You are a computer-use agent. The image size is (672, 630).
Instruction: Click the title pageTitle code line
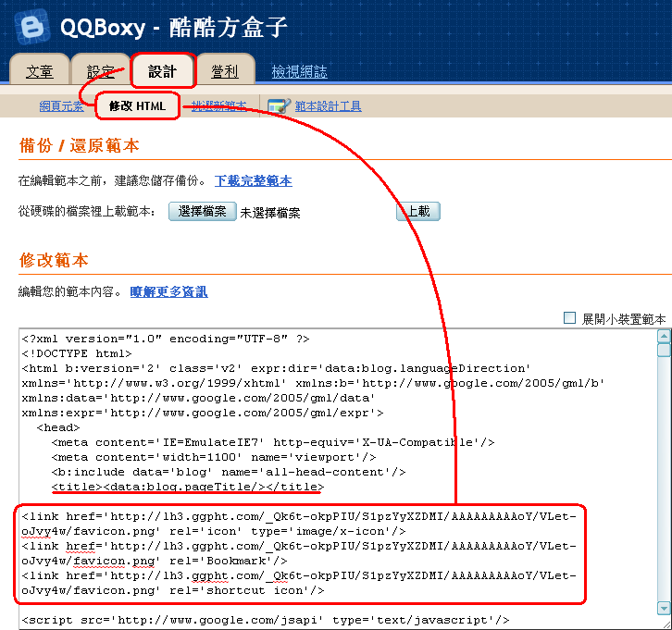pyautogui.click(x=188, y=487)
